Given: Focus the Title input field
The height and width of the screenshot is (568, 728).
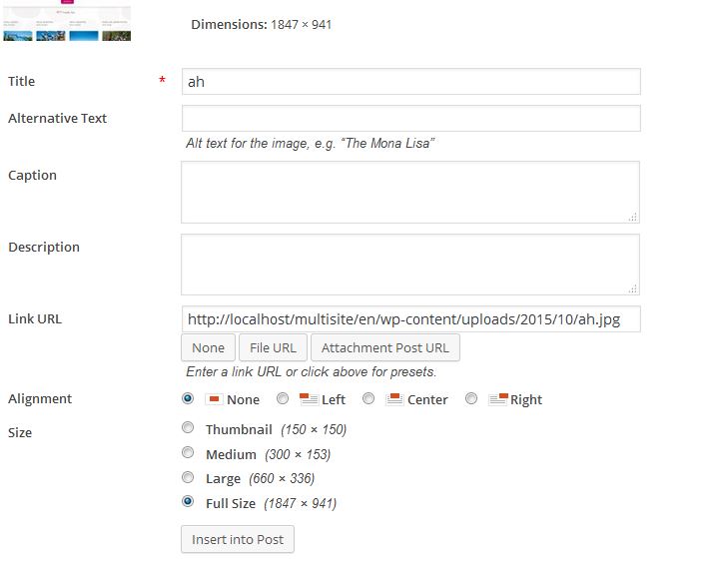Looking at the screenshot, I should [411, 82].
